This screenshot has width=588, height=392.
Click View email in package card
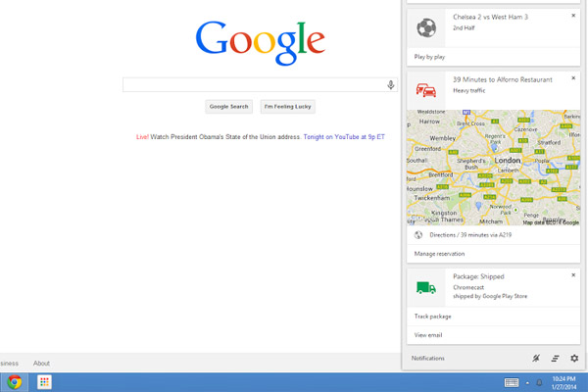point(493,335)
